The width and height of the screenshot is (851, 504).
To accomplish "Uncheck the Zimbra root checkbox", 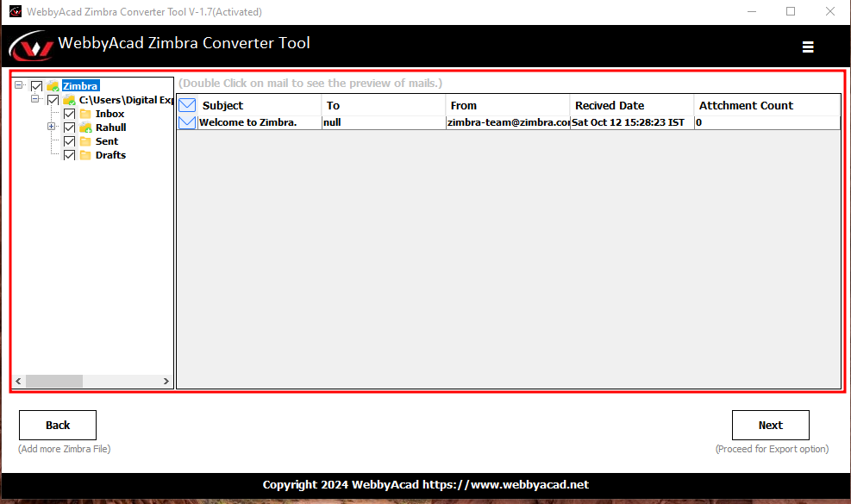I will (36, 85).
